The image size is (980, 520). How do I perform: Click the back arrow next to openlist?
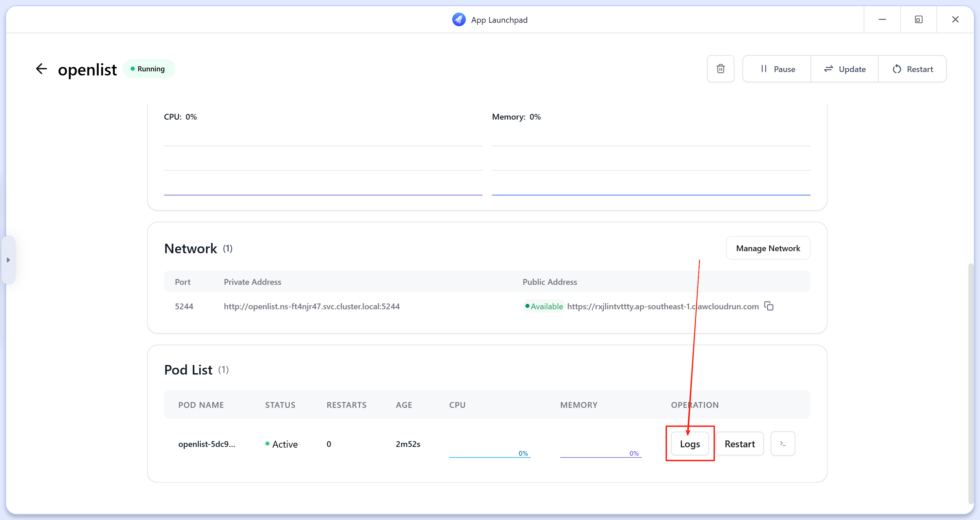[x=42, y=69]
